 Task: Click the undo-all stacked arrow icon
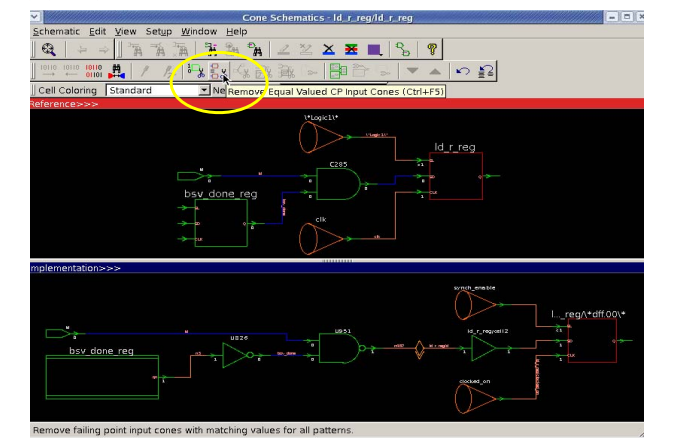click(486, 71)
